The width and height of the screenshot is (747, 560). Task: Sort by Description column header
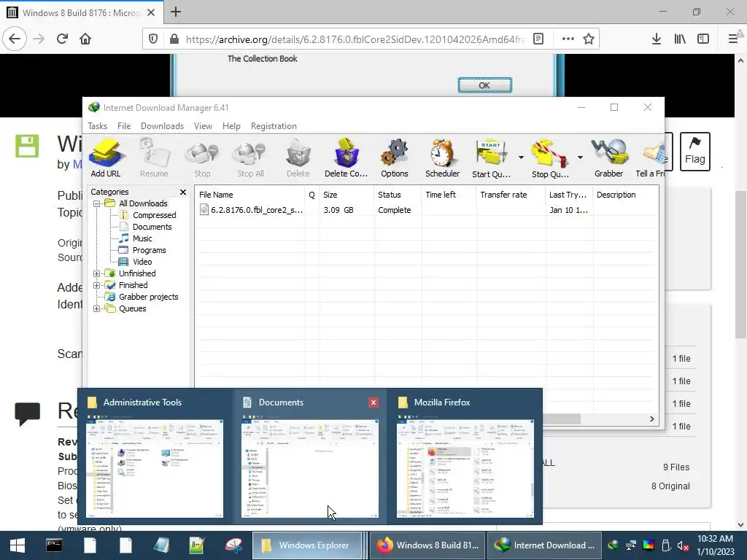click(625, 195)
